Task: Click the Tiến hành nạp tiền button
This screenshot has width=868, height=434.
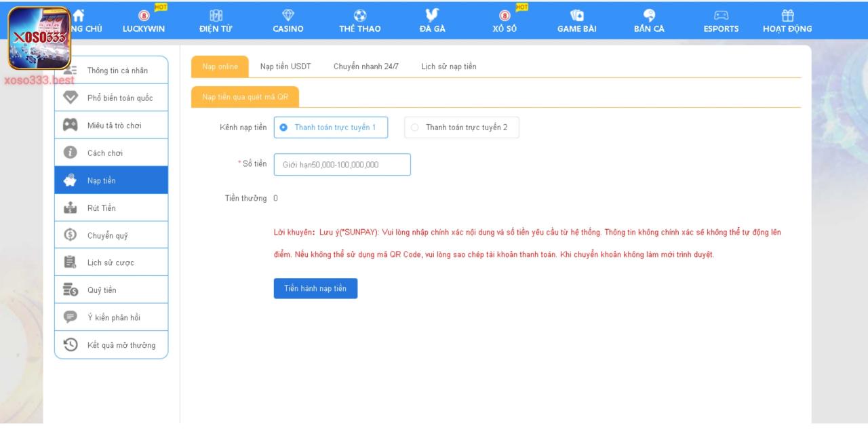Action: pyautogui.click(x=315, y=288)
